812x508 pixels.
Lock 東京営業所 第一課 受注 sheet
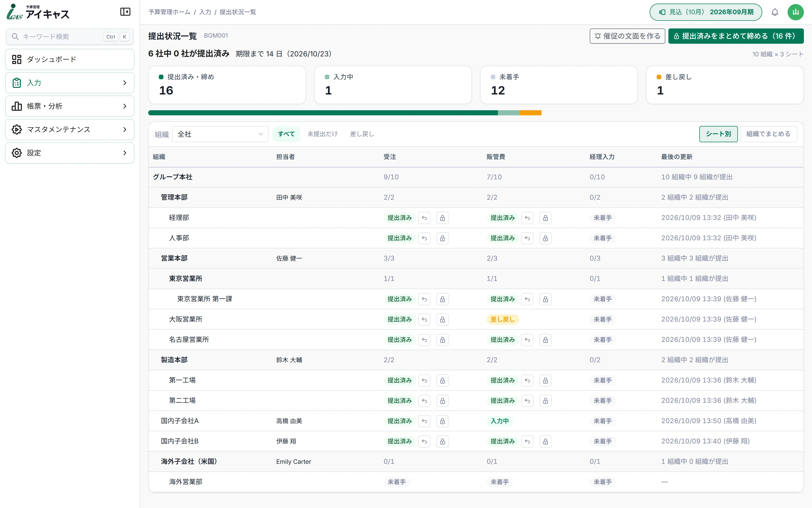[x=443, y=299]
